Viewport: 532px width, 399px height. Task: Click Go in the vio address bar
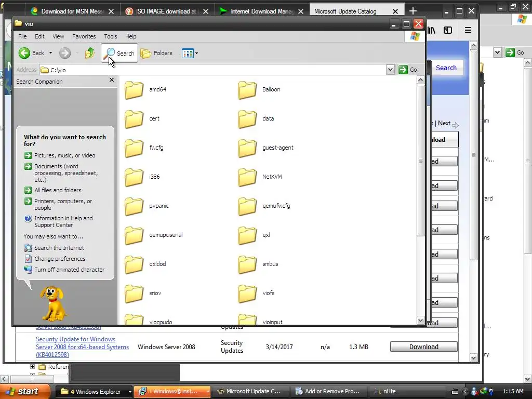pos(408,70)
